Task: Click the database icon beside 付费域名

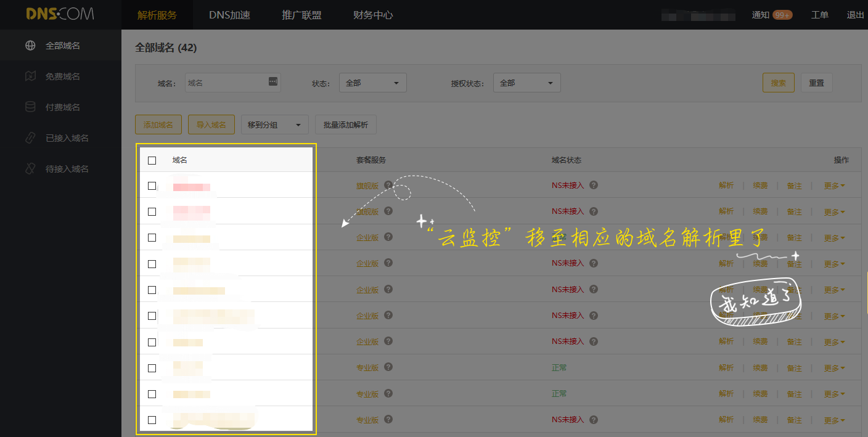Action: click(30, 107)
